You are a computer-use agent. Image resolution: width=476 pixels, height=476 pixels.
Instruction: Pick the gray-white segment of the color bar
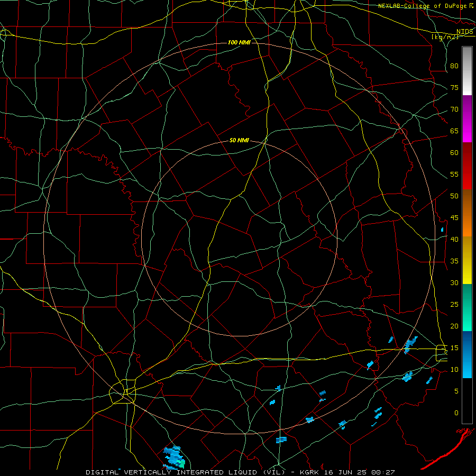[x=467, y=71]
